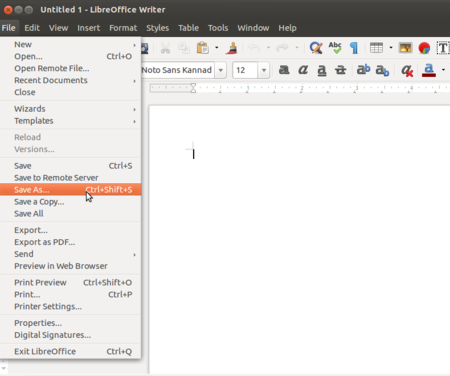Select Save to Remote Server

(x=70, y=178)
